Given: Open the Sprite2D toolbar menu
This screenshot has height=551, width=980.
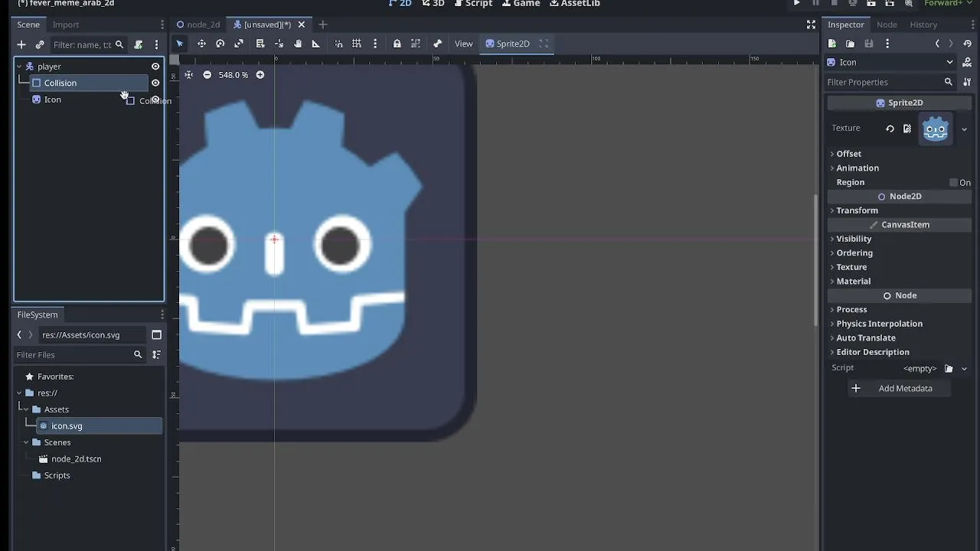Looking at the screenshot, I should pyautogui.click(x=508, y=44).
